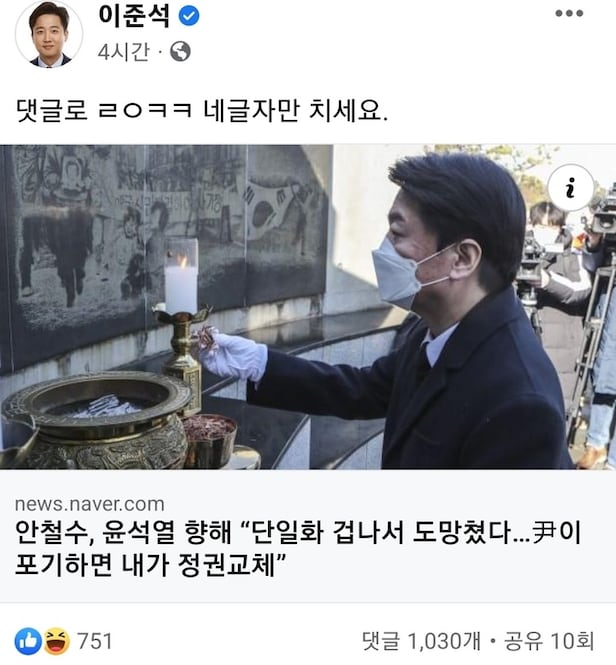The width and height of the screenshot is (616, 665).
Task: Open the 댓글 1,030개 comments count
Action: [x=422, y=641]
